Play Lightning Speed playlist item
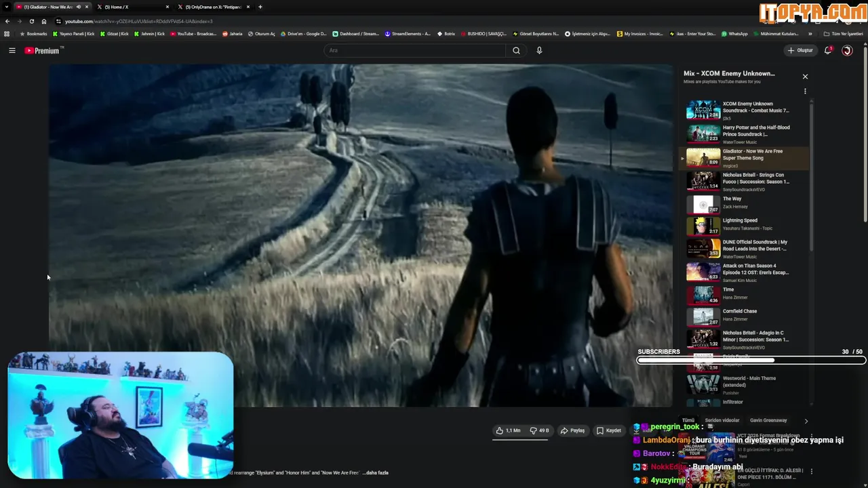Image resolution: width=868 pixels, height=488 pixels. 744,226
